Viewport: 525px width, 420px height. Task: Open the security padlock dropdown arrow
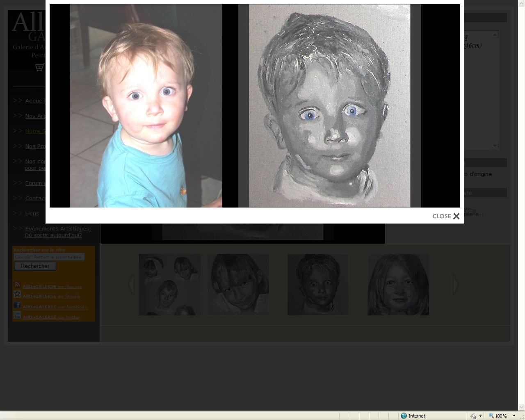tap(480, 415)
